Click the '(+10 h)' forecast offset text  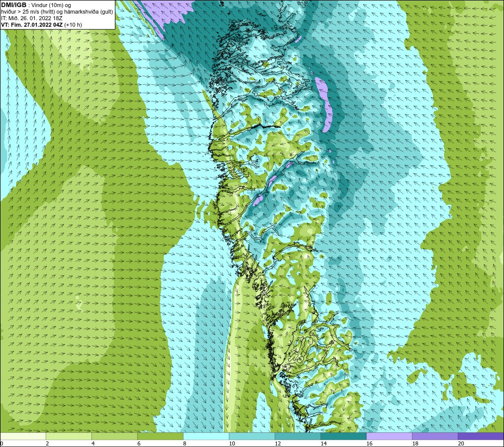tap(73, 25)
